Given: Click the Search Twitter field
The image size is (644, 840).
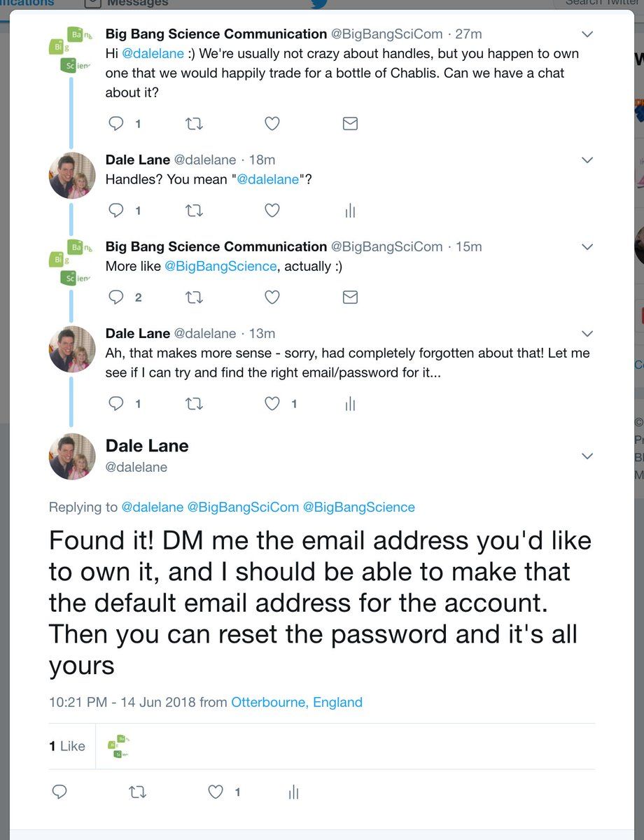Looking at the screenshot, I should coord(598,3).
